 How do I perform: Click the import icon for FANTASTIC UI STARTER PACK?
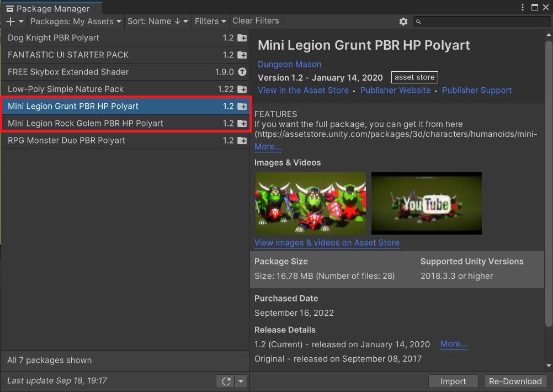pyautogui.click(x=242, y=55)
